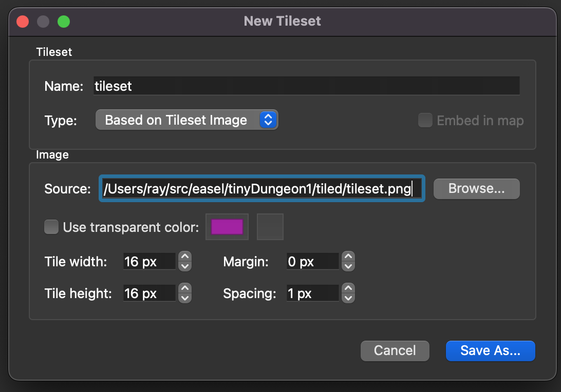Click the color picker button beside the magenta swatch
This screenshot has width=561, height=392.
tap(270, 227)
